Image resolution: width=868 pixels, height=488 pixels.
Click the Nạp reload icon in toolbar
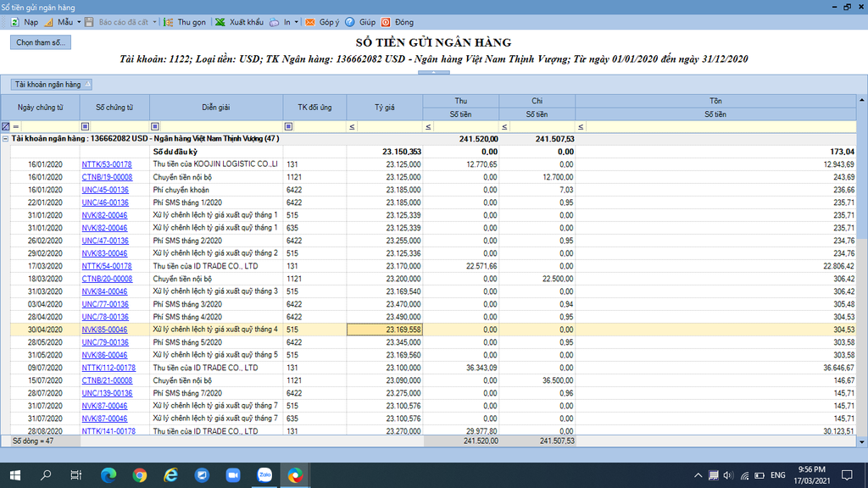15,22
